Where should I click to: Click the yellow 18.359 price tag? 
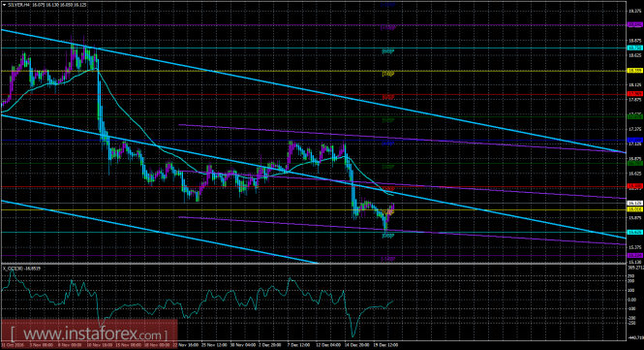pos(634,71)
